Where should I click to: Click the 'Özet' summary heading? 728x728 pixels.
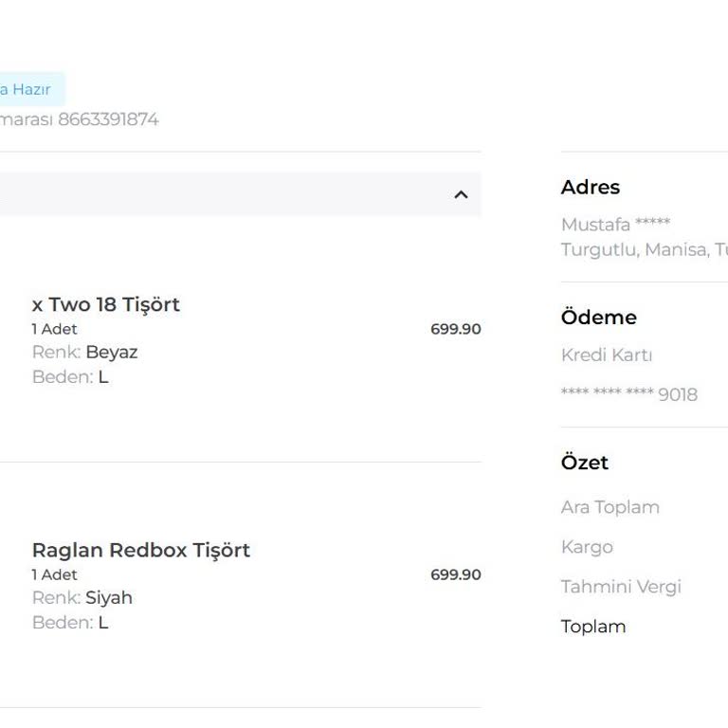click(x=585, y=463)
